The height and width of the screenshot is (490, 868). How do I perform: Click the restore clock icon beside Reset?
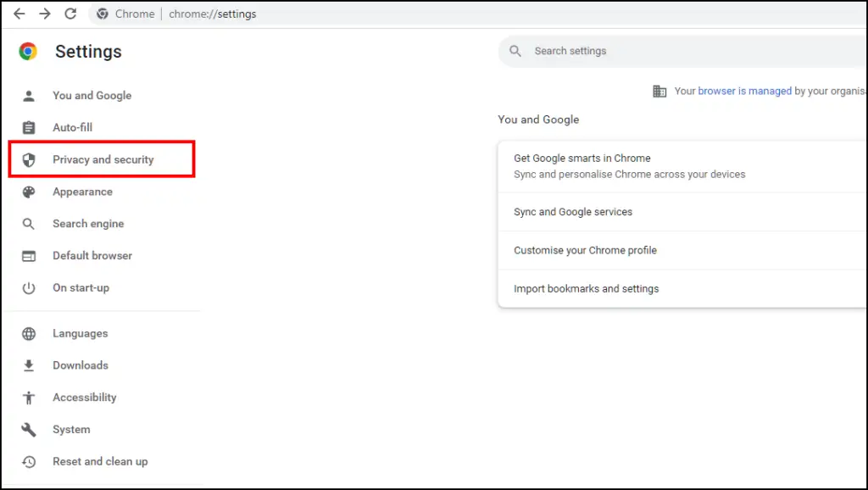pos(29,462)
